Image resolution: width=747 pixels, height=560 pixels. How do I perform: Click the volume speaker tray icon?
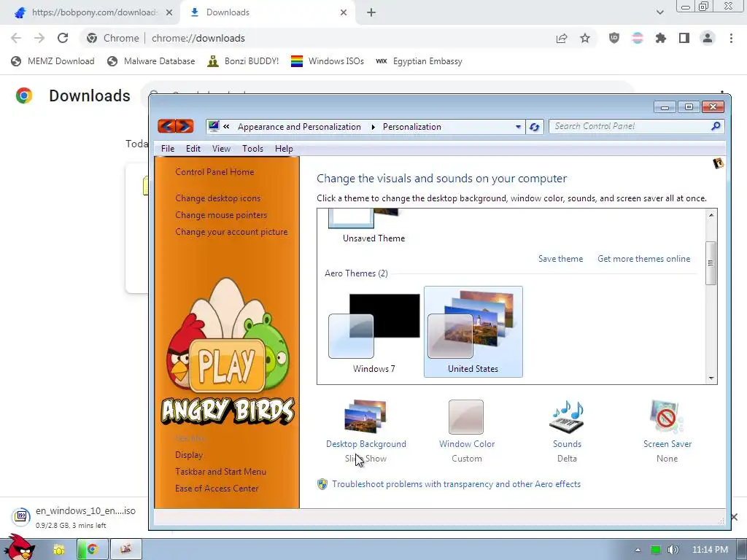[673, 550]
